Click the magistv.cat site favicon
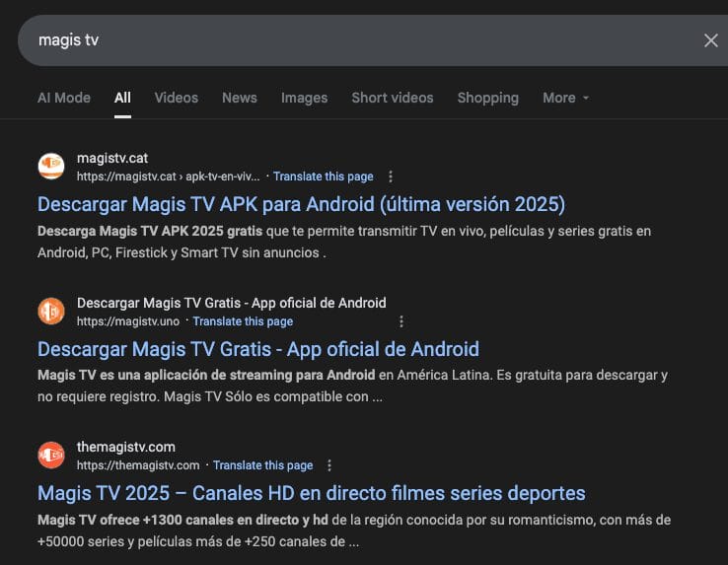 [51, 167]
